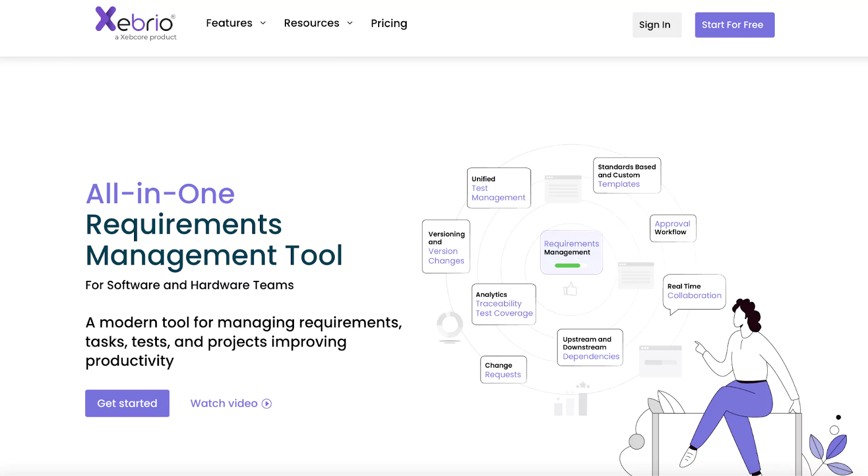Click the document window icon near Unified Test Management
The height and width of the screenshot is (476, 868).
point(563,188)
